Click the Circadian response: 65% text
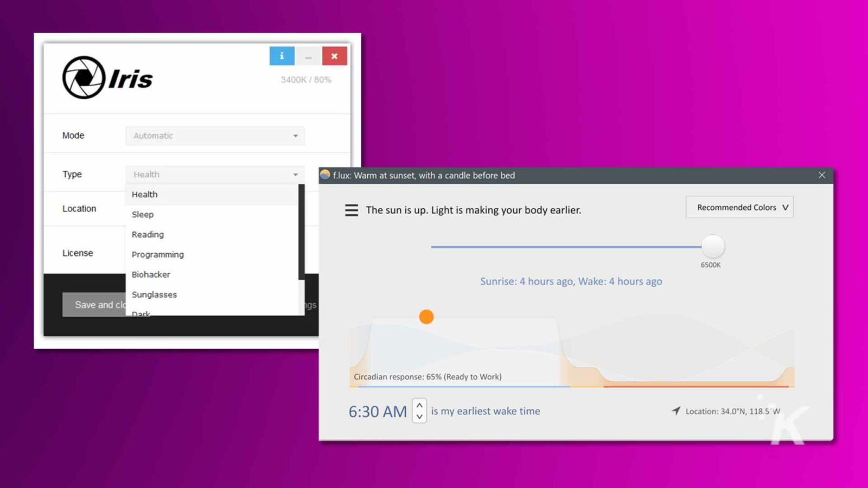 point(427,377)
